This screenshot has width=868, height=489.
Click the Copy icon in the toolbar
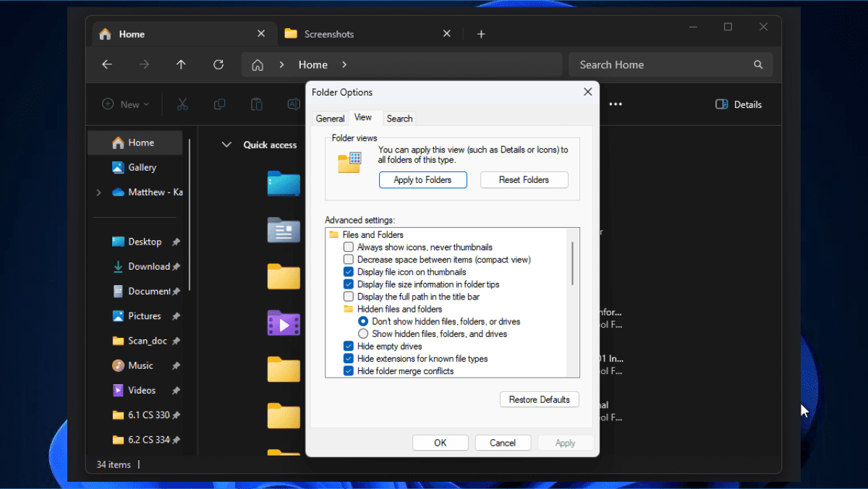pyautogui.click(x=220, y=104)
